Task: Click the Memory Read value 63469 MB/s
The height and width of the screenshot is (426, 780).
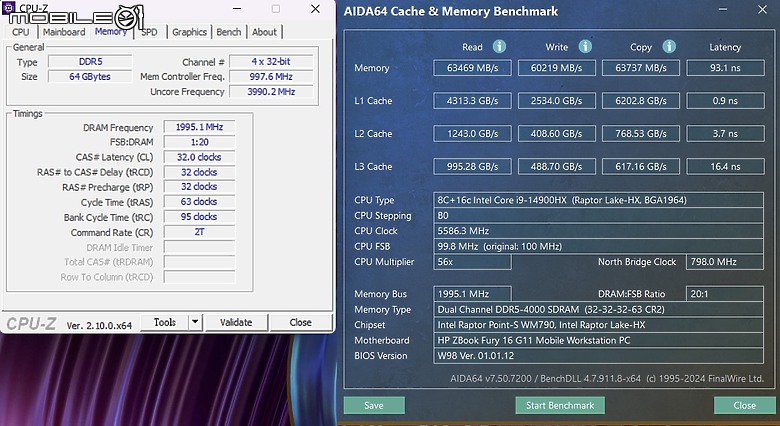Action: 472,68
